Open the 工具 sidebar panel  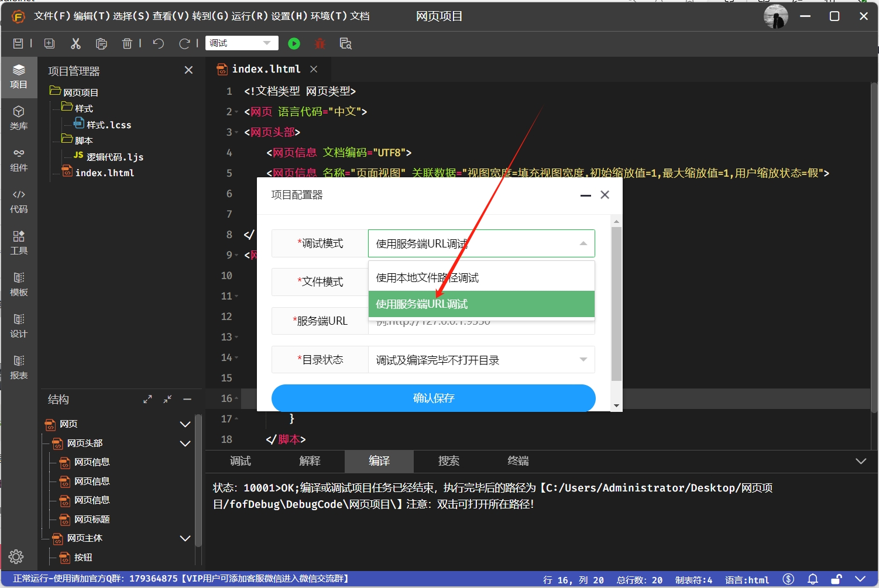pos(19,243)
